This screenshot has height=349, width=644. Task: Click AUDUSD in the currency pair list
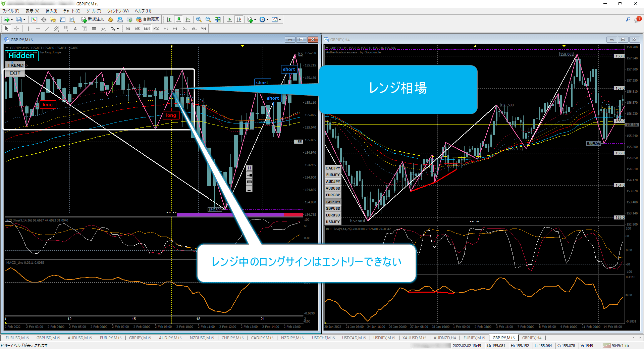tap(333, 188)
